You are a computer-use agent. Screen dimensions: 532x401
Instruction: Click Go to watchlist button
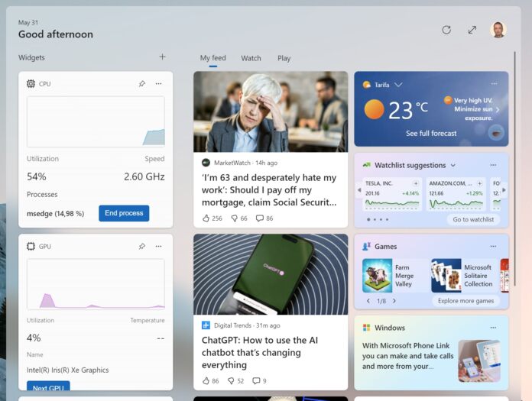click(473, 219)
